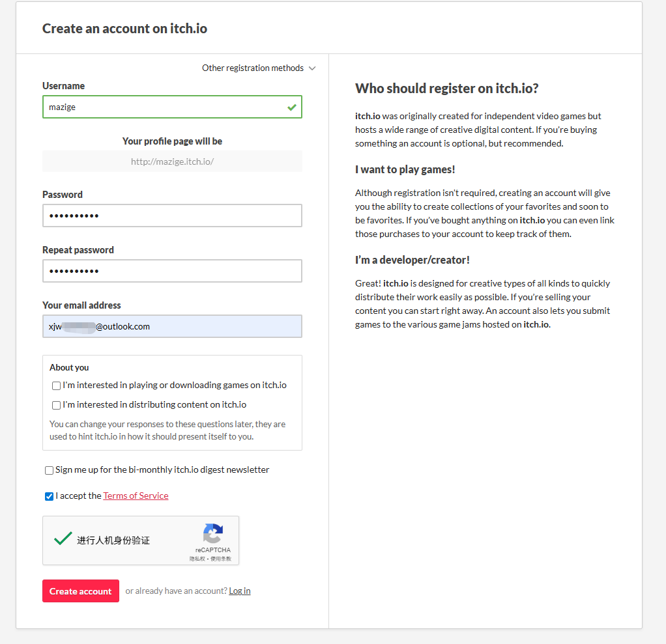666x644 pixels.
Task: Check interested in distributing content option
Action: pyautogui.click(x=57, y=405)
